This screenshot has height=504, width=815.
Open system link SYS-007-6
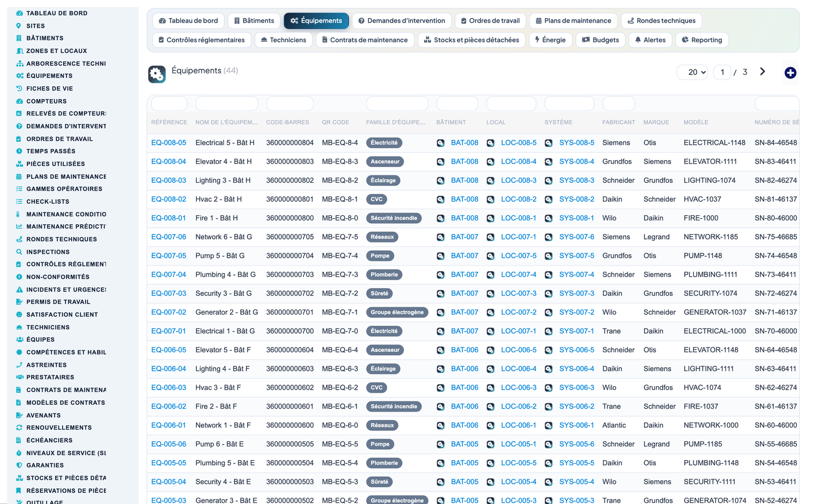(577, 237)
